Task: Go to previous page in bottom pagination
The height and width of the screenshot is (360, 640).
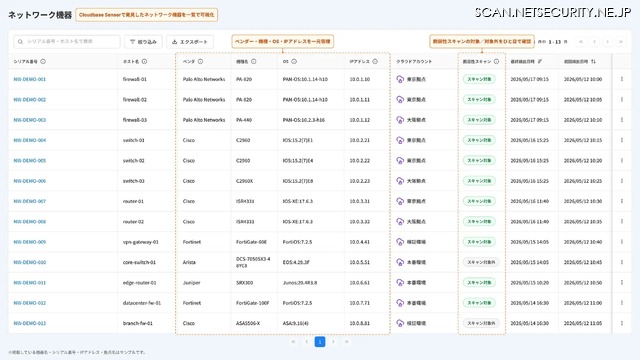Action: pyautogui.click(x=307, y=342)
